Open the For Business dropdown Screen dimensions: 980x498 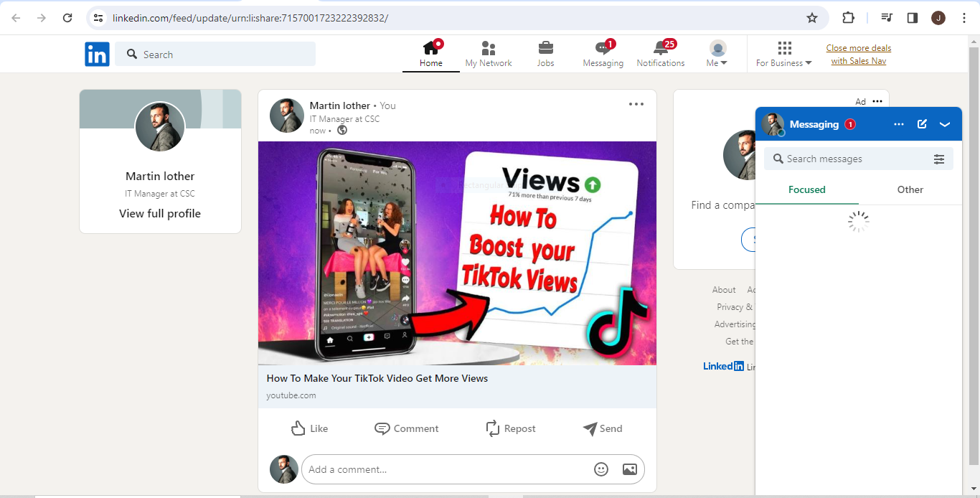point(784,54)
